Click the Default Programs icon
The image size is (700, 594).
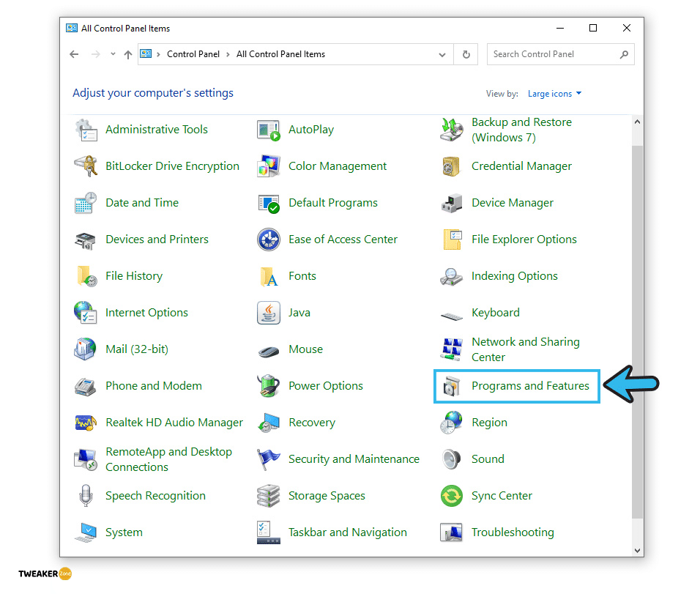(269, 204)
